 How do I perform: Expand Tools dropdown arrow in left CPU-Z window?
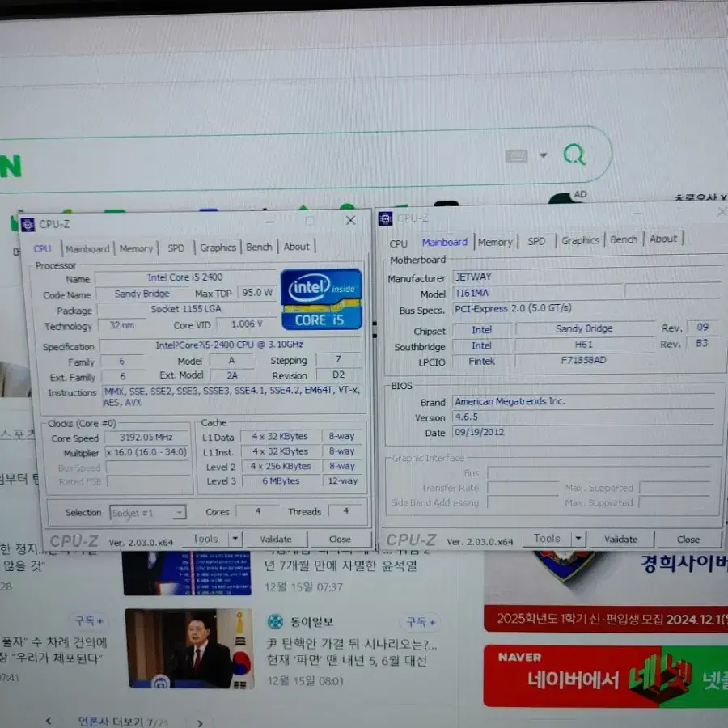coord(235,539)
